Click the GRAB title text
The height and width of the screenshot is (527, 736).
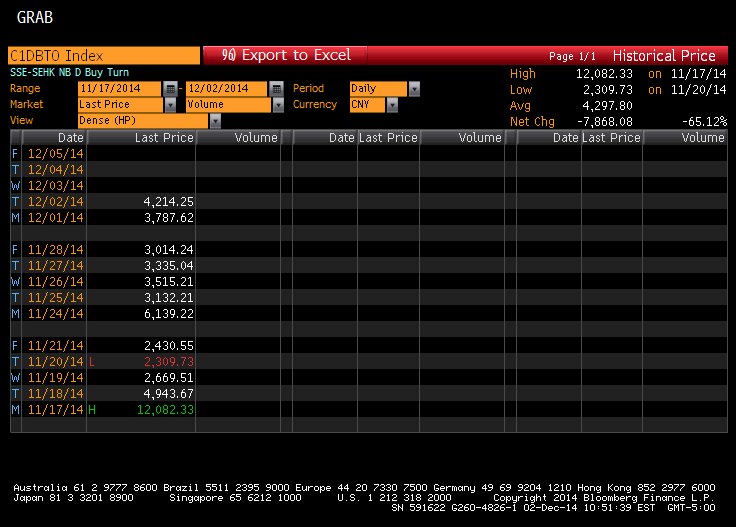pyautogui.click(x=35, y=17)
